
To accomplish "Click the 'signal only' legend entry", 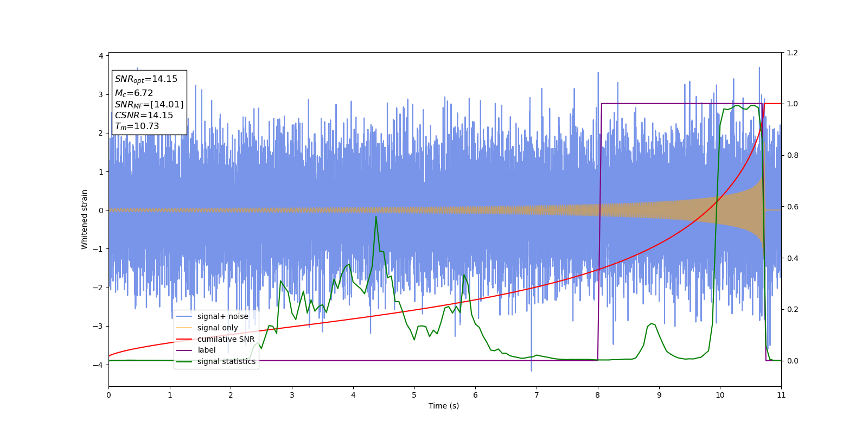I will point(207,328).
